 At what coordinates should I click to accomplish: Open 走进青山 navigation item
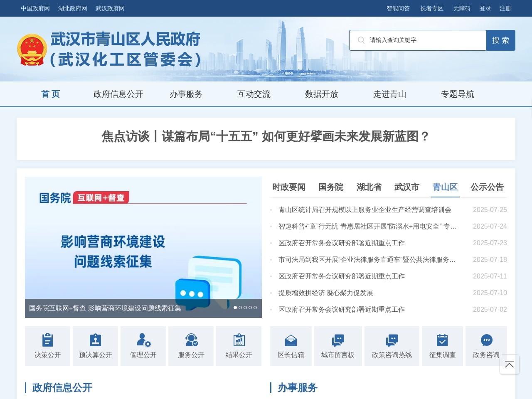click(390, 94)
